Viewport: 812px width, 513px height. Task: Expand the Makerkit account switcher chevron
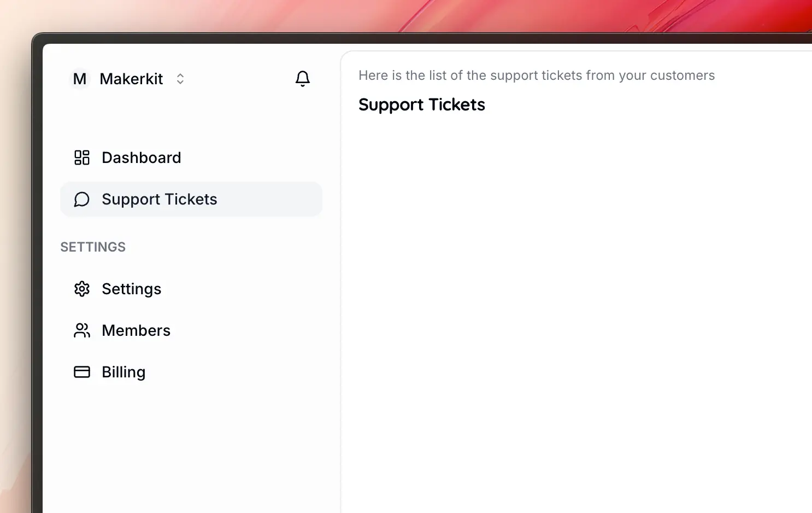(180, 79)
